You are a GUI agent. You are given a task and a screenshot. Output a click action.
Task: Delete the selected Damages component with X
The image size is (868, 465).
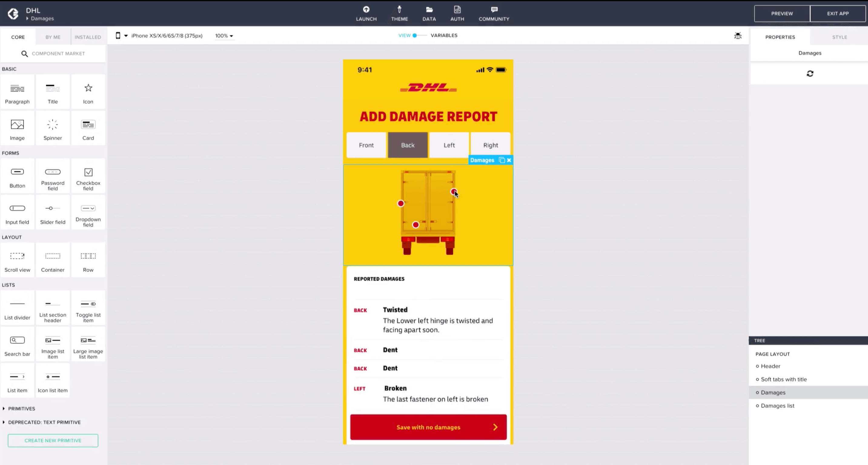tap(509, 160)
